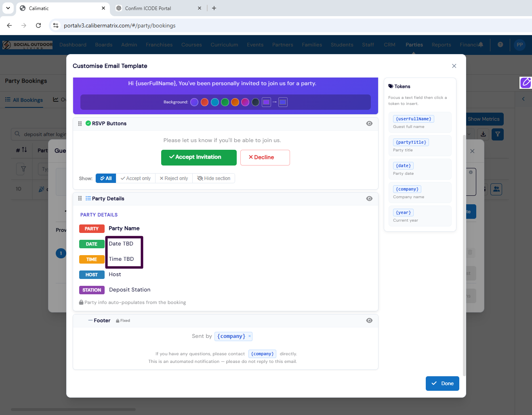This screenshot has height=415, width=532.
Task: Remove {company} token in 'Sent by' field
Action: coord(250,336)
